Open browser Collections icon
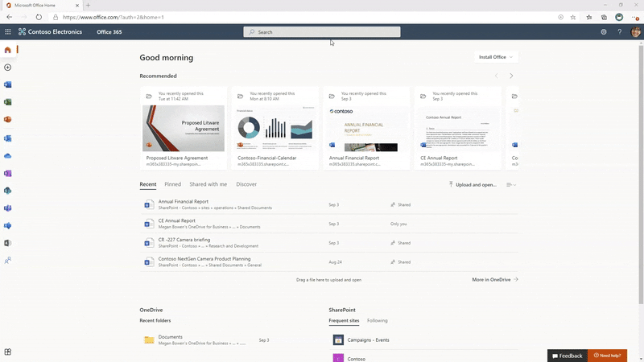The width and height of the screenshot is (644, 362). point(604,17)
